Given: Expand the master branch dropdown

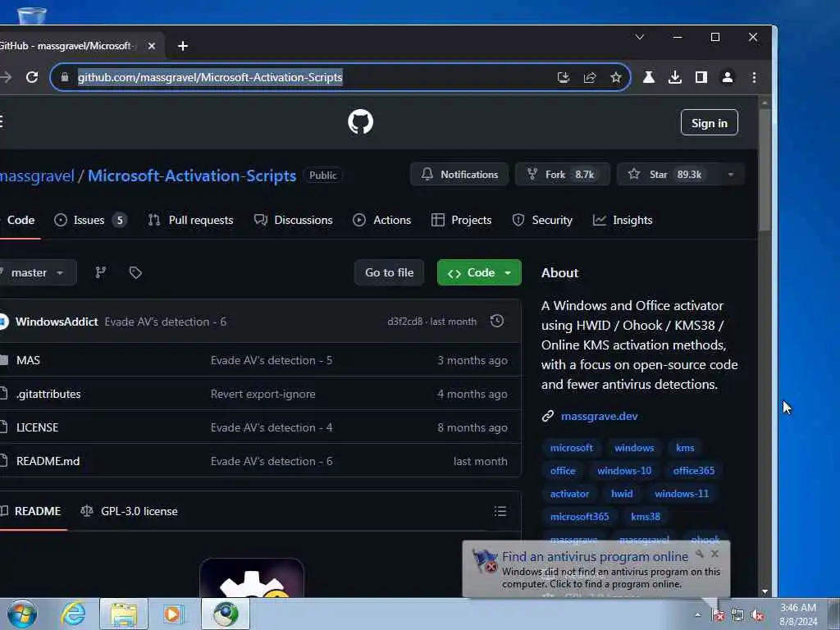Looking at the screenshot, I should click(36, 272).
